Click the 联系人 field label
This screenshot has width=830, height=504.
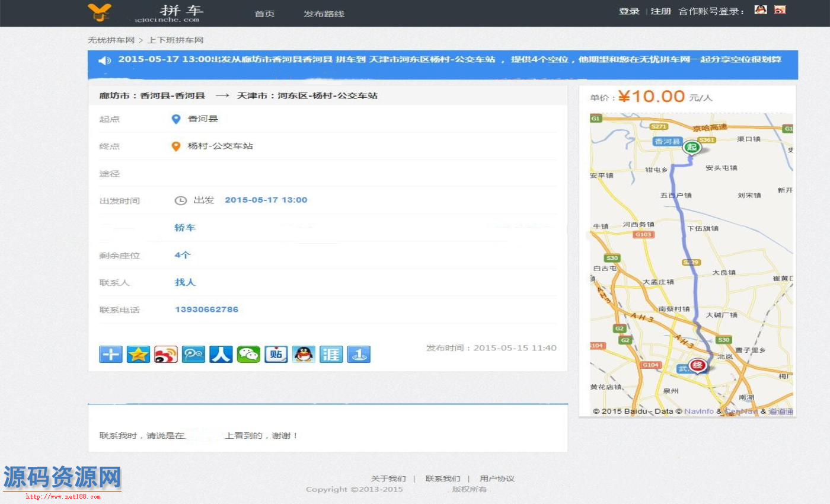[x=114, y=283]
